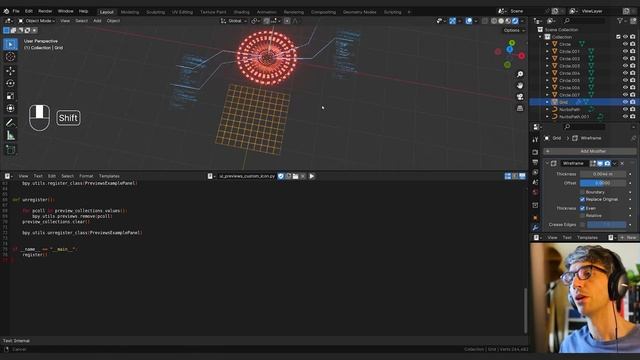This screenshot has width=640, height=360.
Task: Click the Offset slider in Wireframe modifier
Action: (x=603, y=183)
